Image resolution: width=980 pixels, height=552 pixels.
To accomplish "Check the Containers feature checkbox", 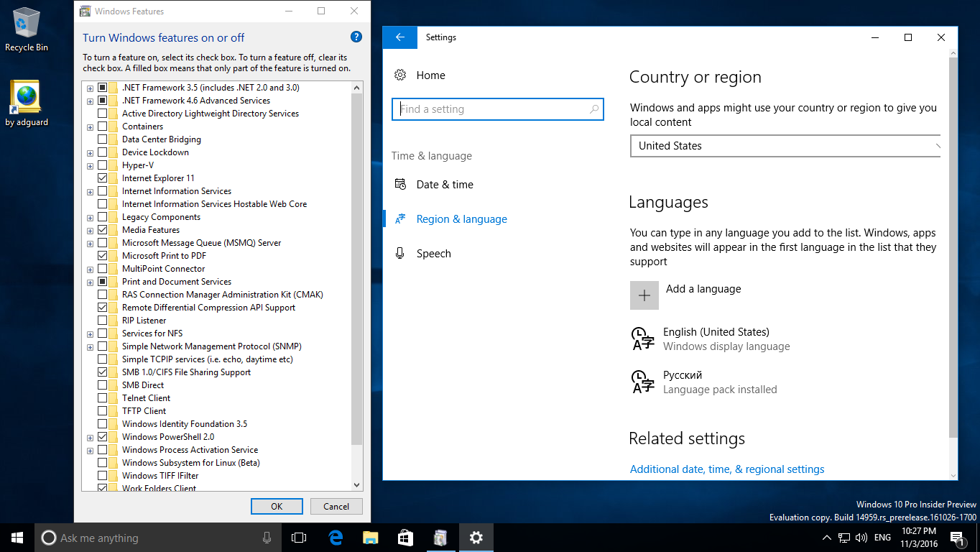I will click(102, 126).
